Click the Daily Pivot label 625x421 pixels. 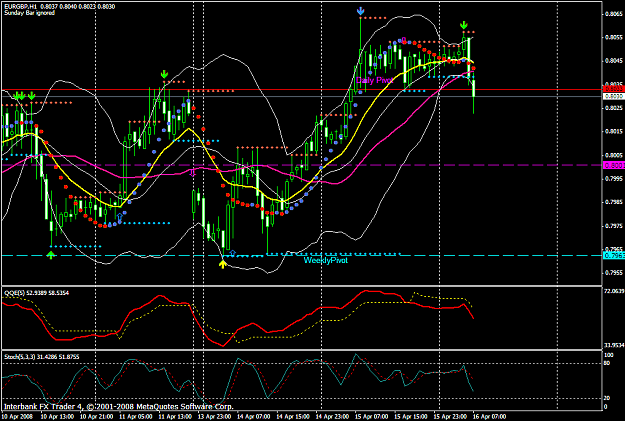pos(374,80)
